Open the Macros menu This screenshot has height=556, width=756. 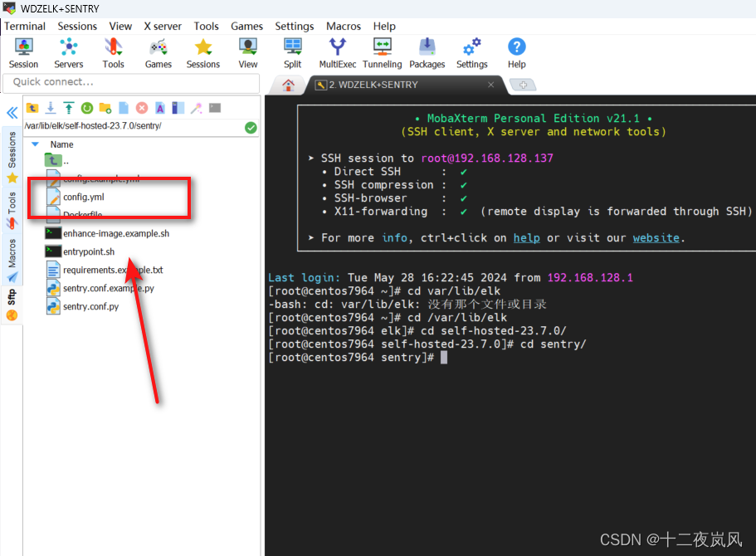[344, 26]
